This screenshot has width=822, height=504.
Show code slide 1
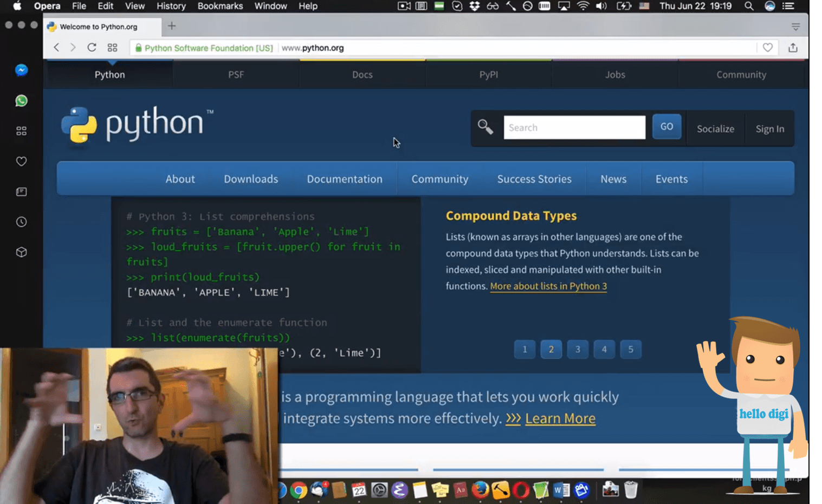click(x=525, y=349)
